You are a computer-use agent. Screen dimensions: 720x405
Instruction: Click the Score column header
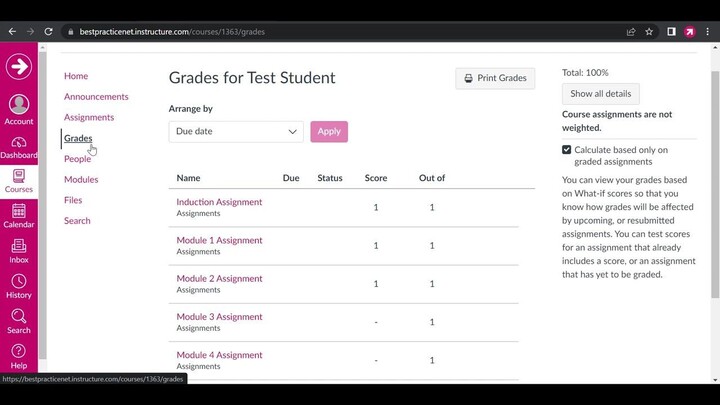[376, 178]
